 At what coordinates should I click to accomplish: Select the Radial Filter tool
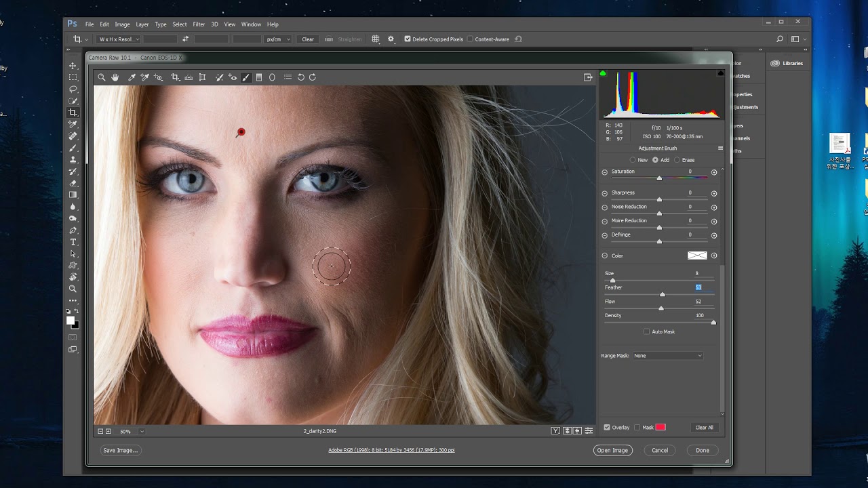(x=272, y=77)
